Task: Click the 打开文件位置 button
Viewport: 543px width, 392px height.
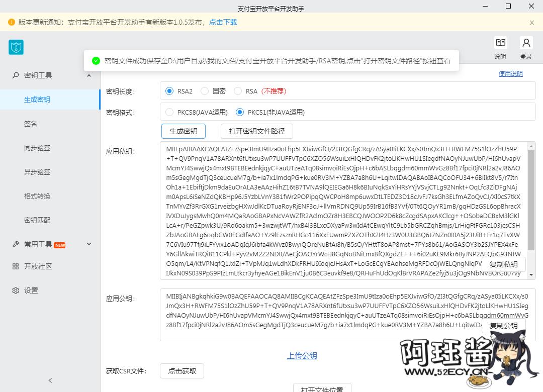Action: click(x=322, y=388)
